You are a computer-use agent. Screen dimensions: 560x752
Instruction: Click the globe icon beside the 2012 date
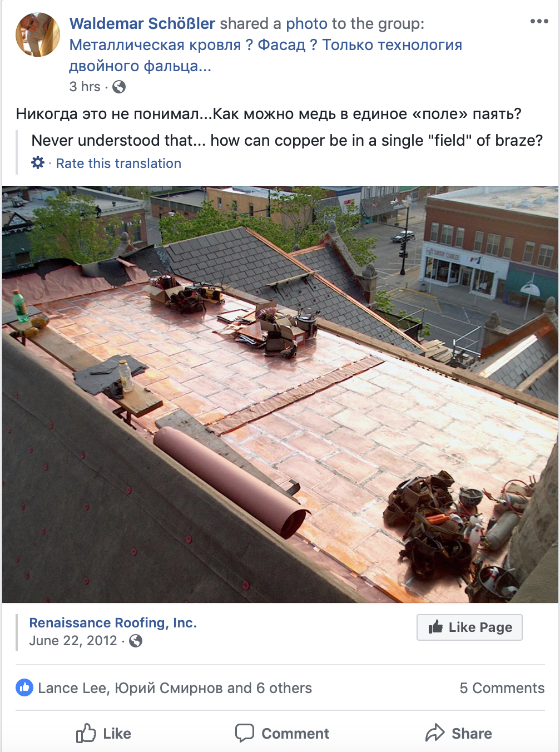coord(136,641)
